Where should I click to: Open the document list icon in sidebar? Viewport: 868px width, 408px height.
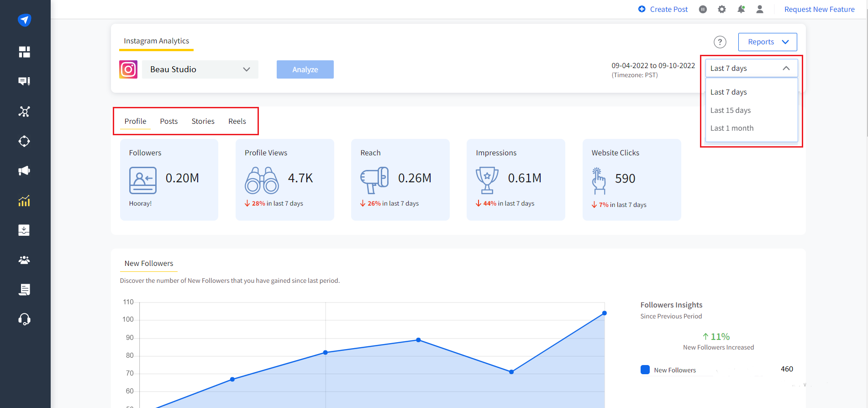(24, 290)
